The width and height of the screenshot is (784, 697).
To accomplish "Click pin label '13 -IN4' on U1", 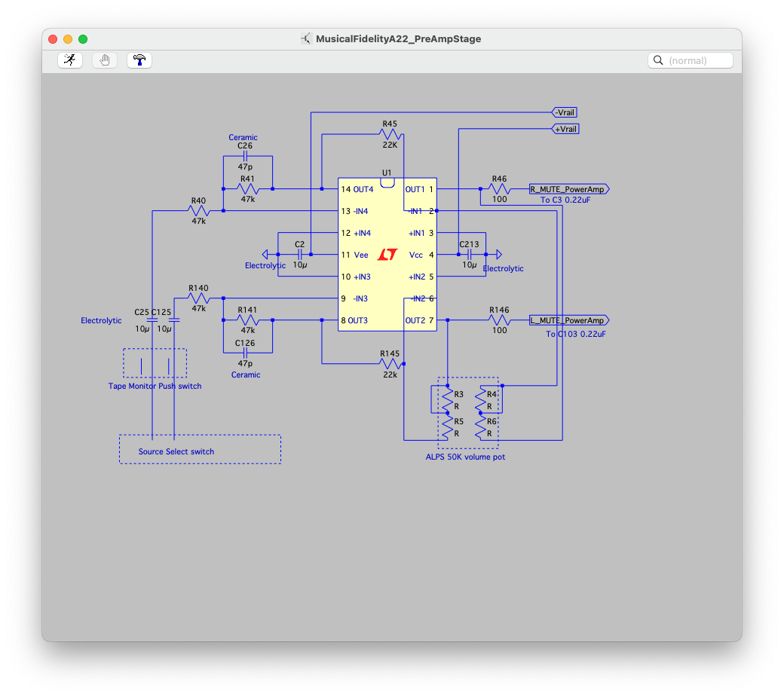I will coord(354,211).
